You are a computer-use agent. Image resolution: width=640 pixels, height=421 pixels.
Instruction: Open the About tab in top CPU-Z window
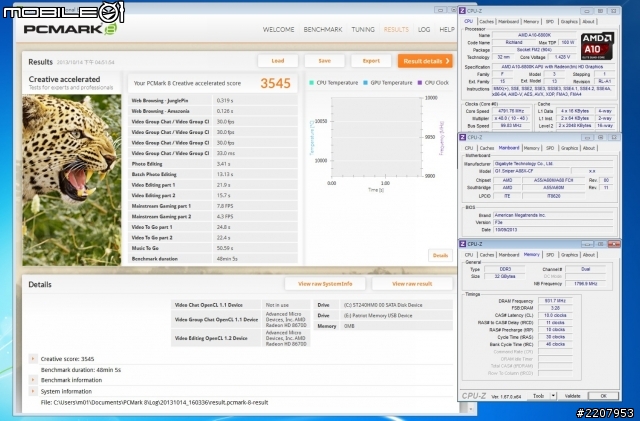coord(588,22)
